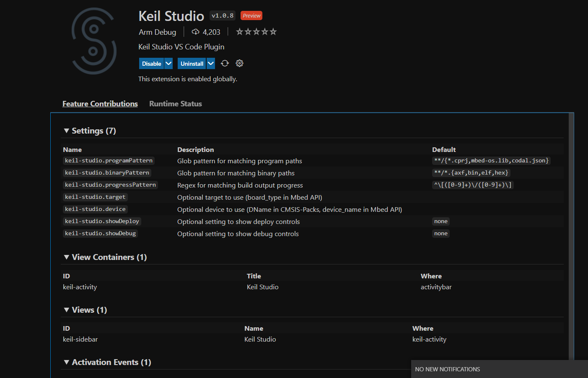
Task: Click the showDeploy default value none
Action: (441, 221)
